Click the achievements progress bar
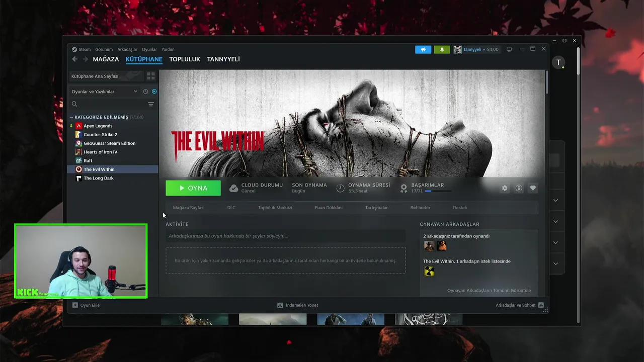The height and width of the screenshot is (362, 644). coord(438,191)
